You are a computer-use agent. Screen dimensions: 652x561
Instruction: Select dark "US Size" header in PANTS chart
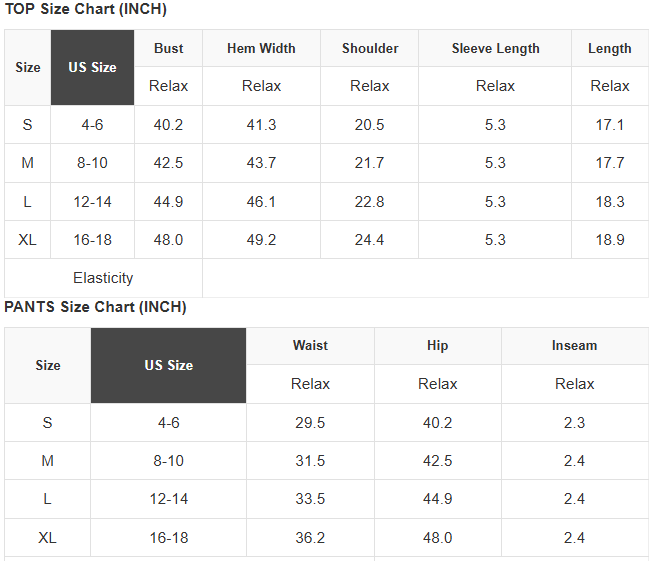168,365
